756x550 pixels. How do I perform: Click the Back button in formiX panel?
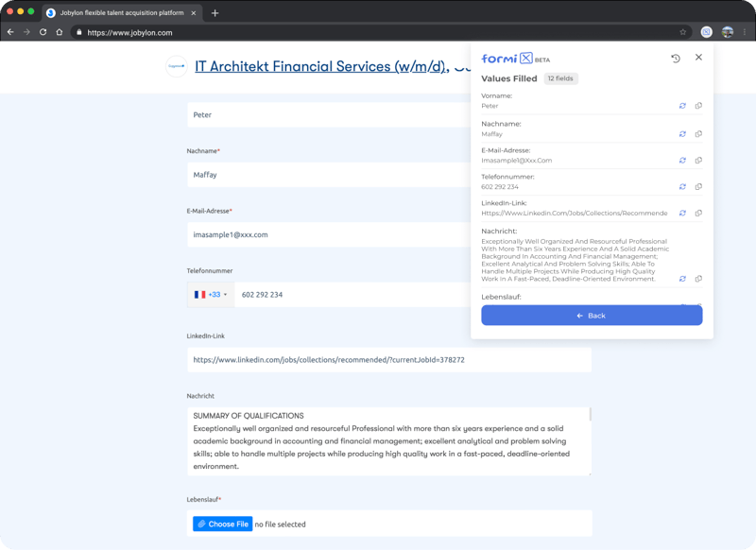pyautogui.click(x=591, y=315)
